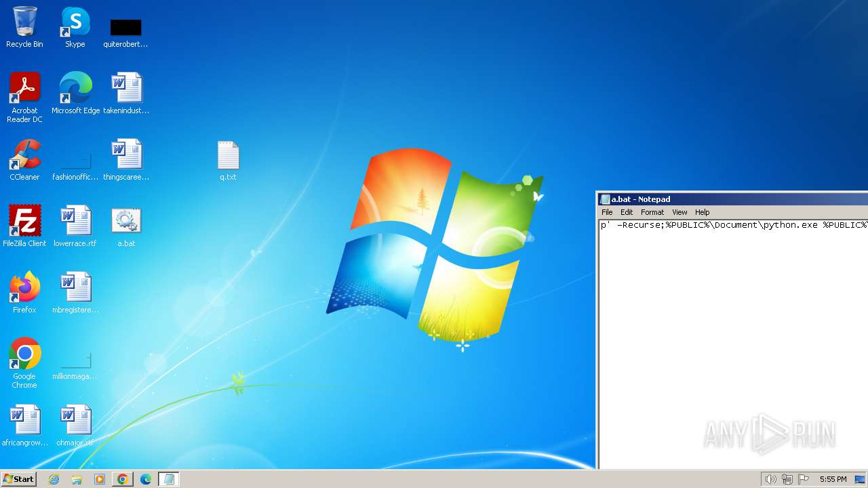Switch to the Notepad taskbar button

169,479
